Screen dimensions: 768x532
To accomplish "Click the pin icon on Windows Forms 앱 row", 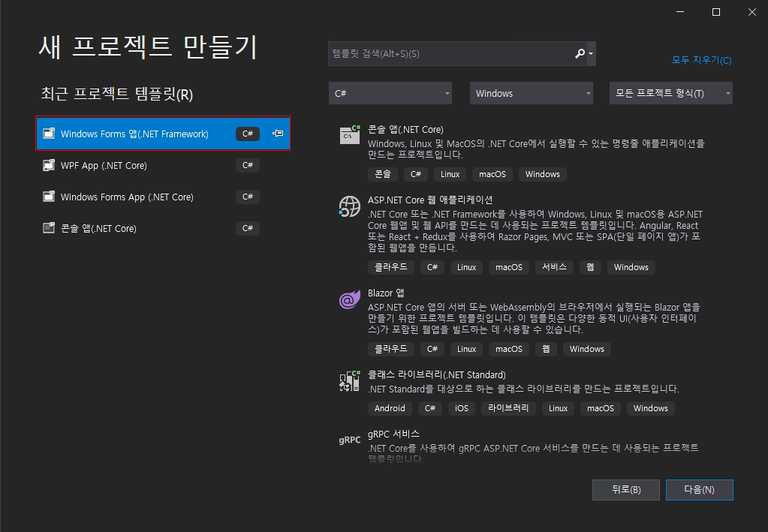I will click(x=278, y=133).
